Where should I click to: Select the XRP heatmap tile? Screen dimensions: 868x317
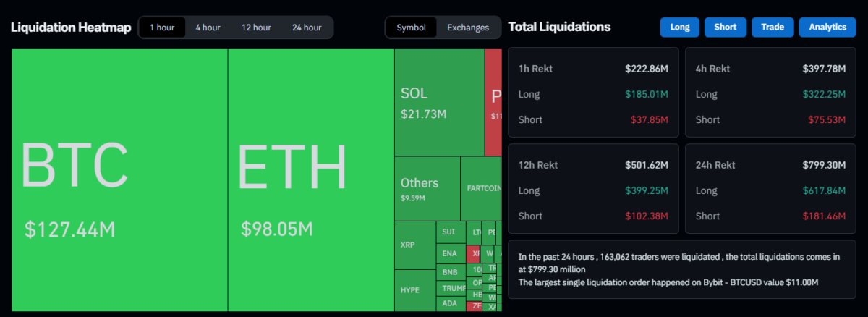tap(414, 245)
